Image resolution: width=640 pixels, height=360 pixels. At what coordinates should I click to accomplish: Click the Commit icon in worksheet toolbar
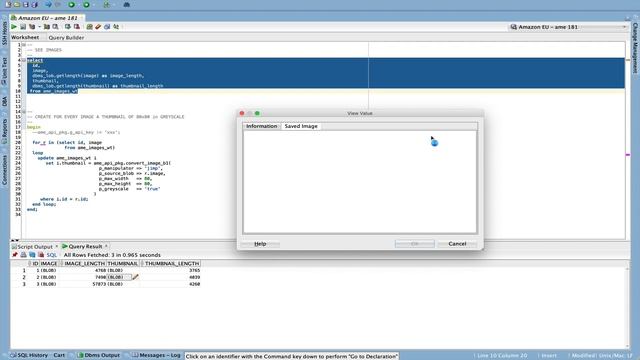tap(68, 27)
